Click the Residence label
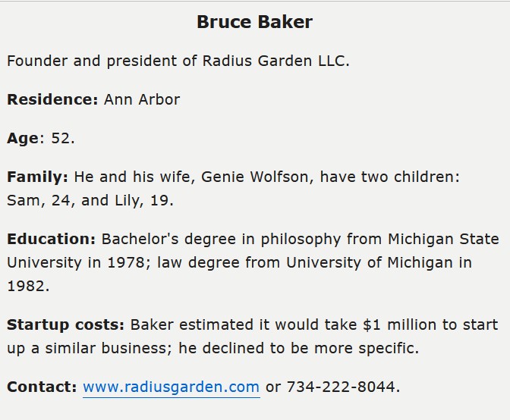 [52, 99]
